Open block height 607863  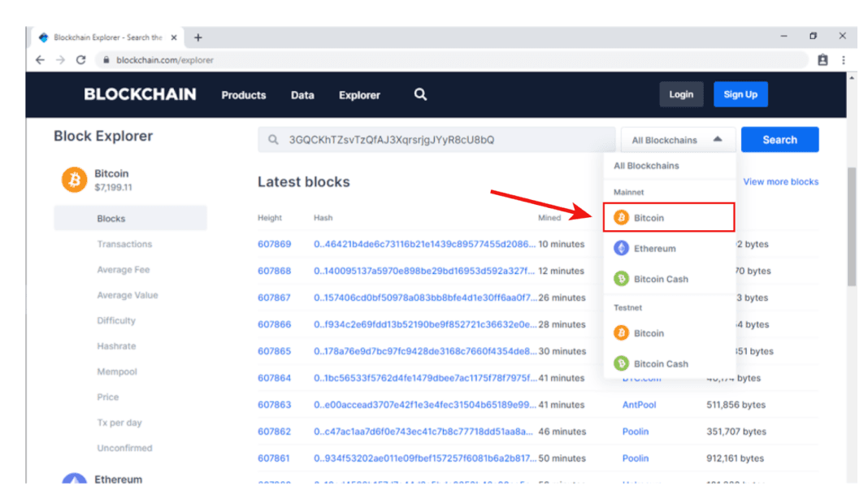click(x=274, y=405)
